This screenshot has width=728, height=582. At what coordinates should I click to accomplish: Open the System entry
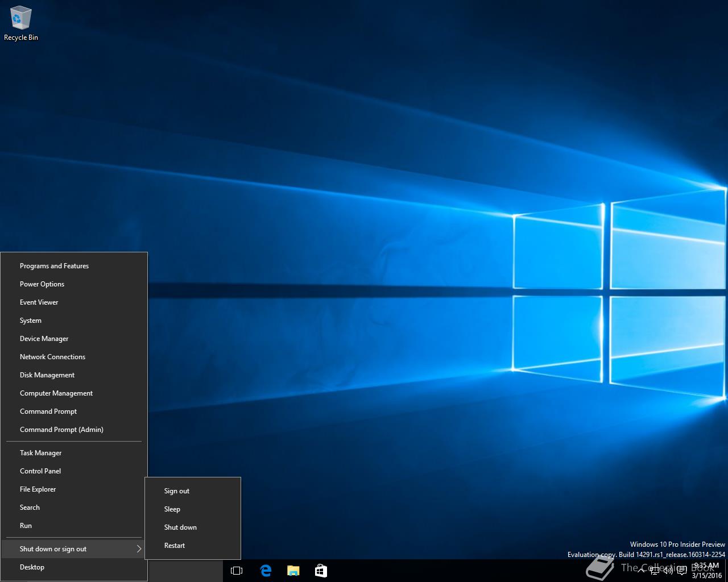coord(74,321)
